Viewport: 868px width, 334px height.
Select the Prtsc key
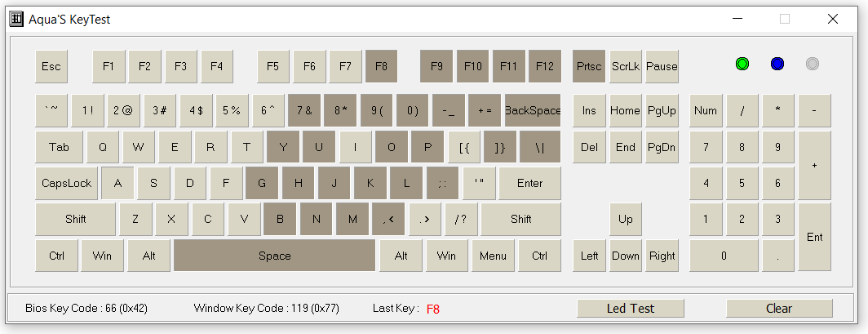pos(589,66)
